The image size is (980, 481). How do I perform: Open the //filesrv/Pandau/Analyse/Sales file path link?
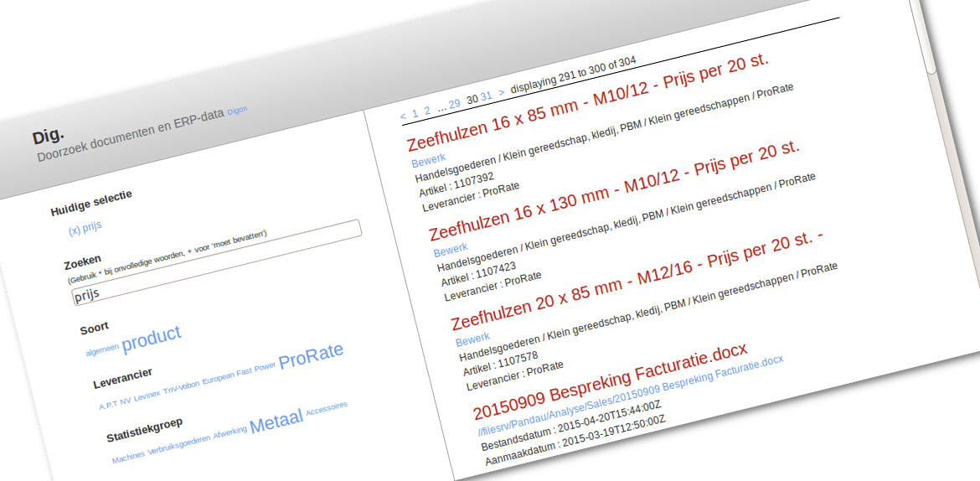(631, 396)
